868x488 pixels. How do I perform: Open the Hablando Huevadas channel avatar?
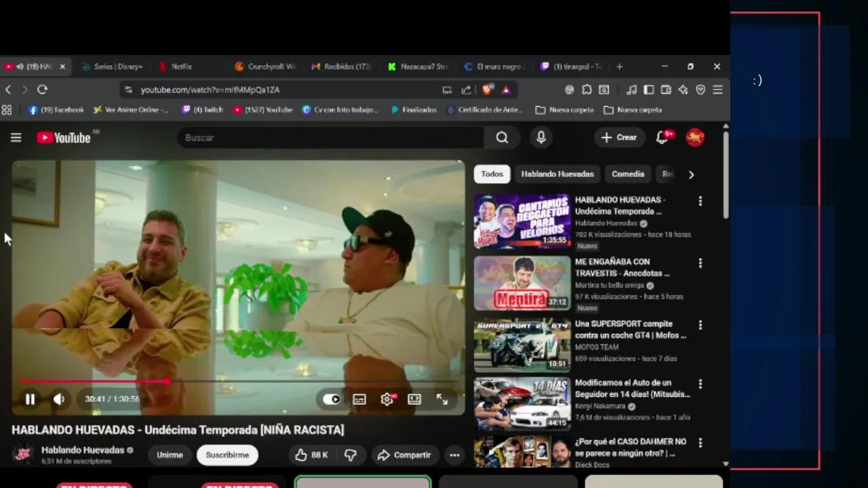click(x=23, y=455)
